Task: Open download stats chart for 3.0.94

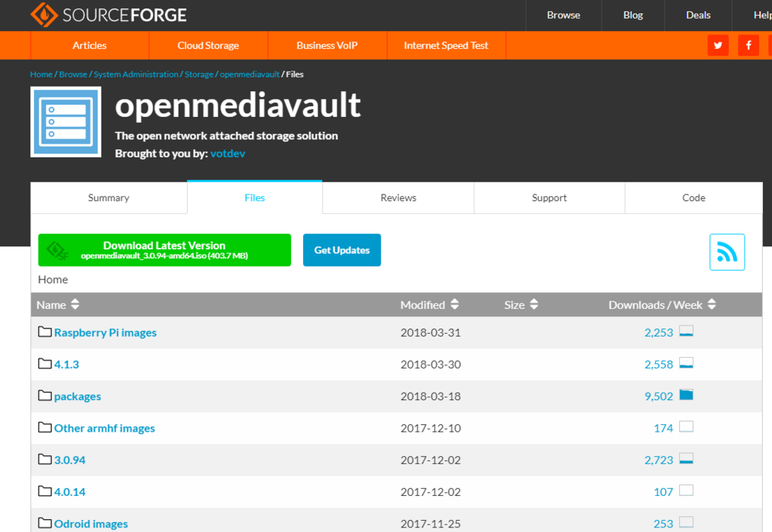Action: [x=686, y=458]
